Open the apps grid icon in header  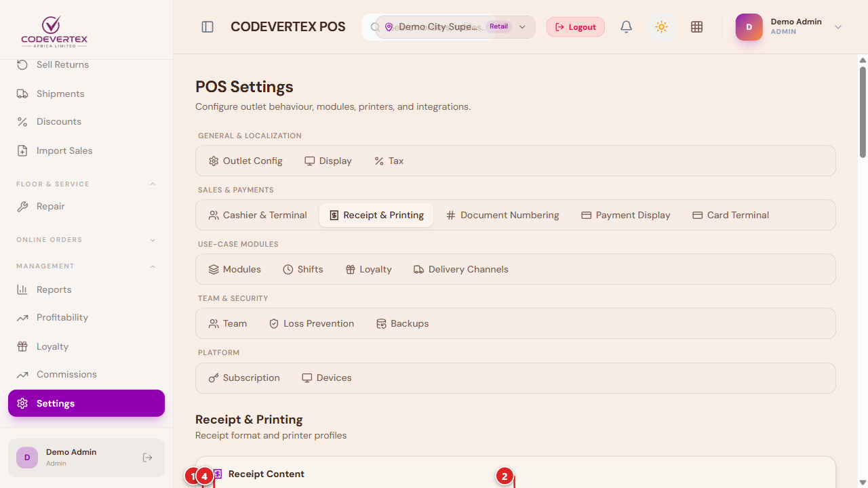click(696, 27)
